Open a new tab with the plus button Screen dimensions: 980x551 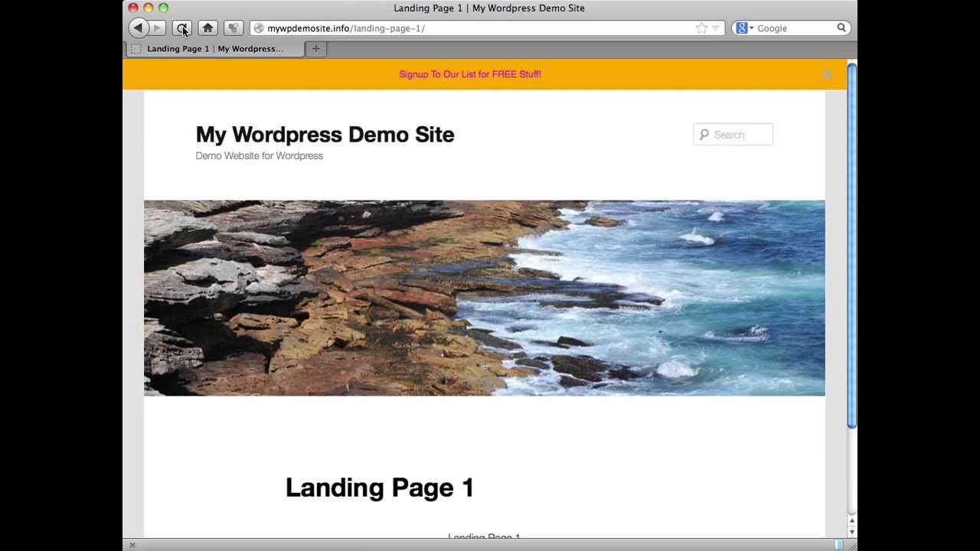point(316,49)
